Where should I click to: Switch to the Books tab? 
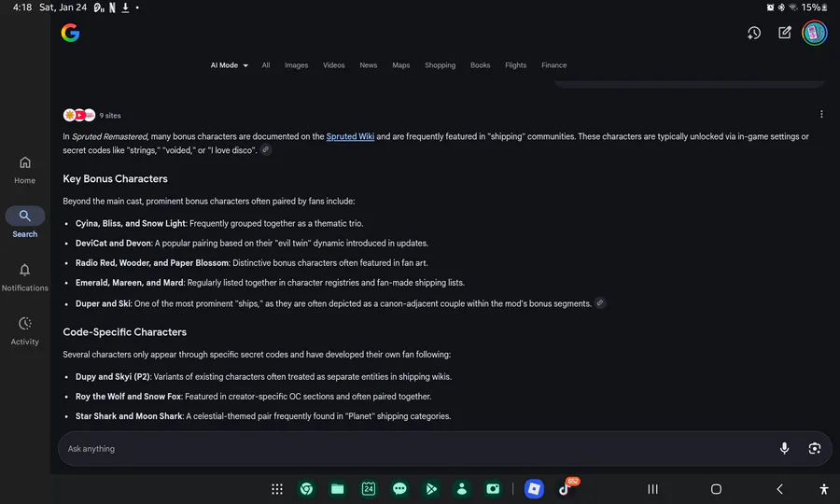(480, 65)
